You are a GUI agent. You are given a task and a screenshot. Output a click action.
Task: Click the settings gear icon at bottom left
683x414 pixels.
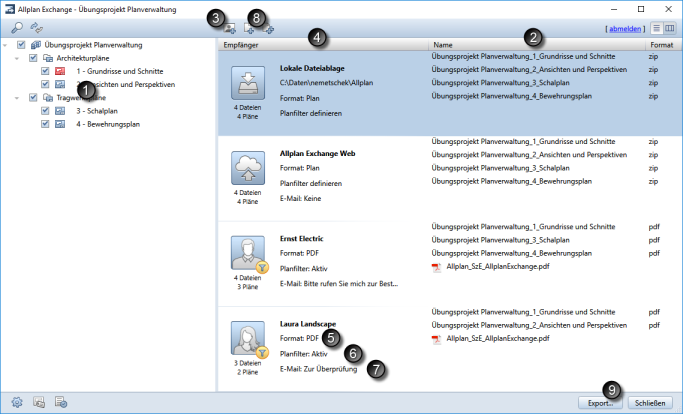pos(17,402)
